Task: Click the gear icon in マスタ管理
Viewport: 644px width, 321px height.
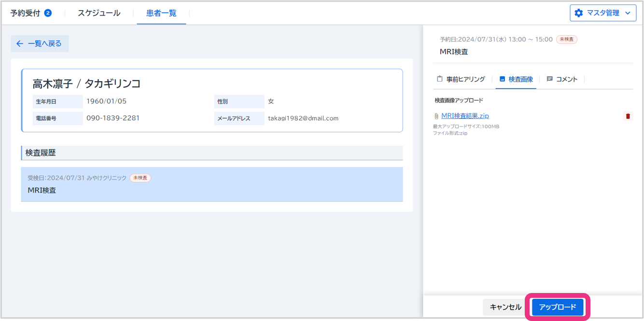Action: coord(579,13)
